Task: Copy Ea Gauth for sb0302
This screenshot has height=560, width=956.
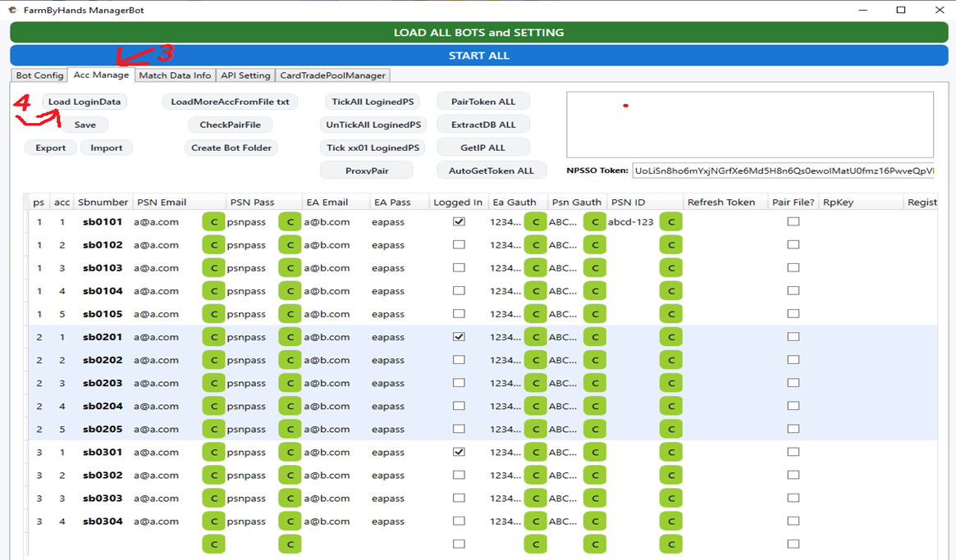Action: (535, 476)
